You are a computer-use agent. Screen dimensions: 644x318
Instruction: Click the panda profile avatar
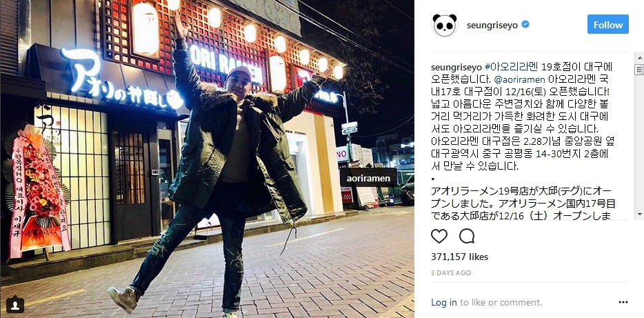click(445, 25)
